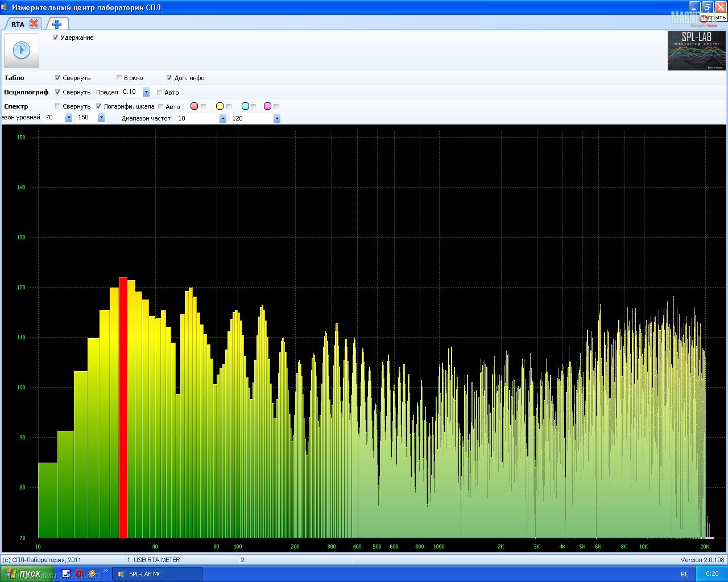This screenshot has height=582, width=728.
Task: Click the third quick launch icon after Opera
Action: coord(92,573)
